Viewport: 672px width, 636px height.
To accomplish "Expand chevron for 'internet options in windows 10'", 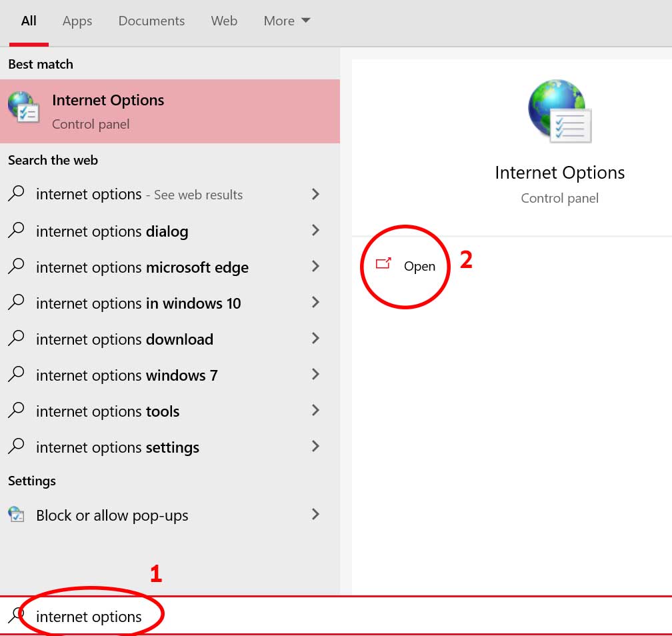I will click(x=315, y=302).
